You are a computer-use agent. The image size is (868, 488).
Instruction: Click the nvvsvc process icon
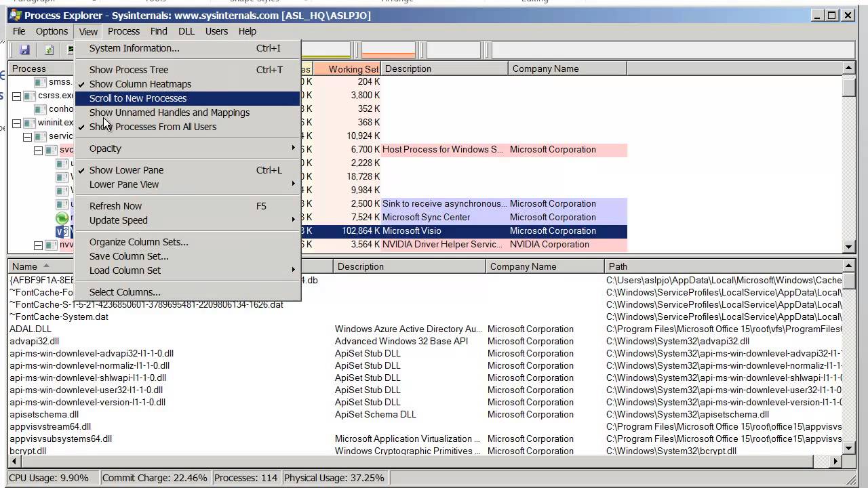pos(51,245)
